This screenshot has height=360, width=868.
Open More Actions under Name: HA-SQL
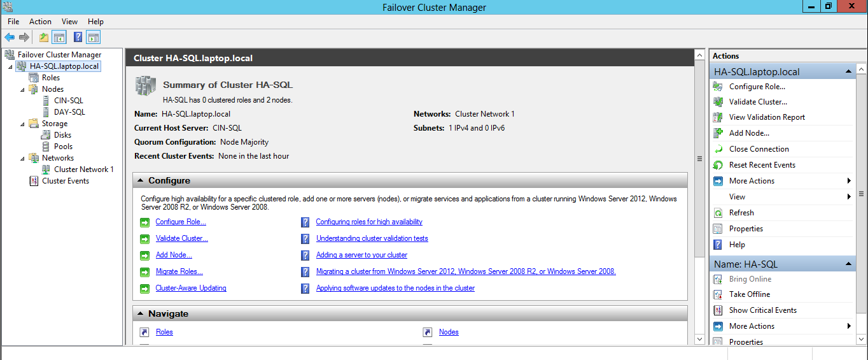pyautogui.click(x=782, y=326)
